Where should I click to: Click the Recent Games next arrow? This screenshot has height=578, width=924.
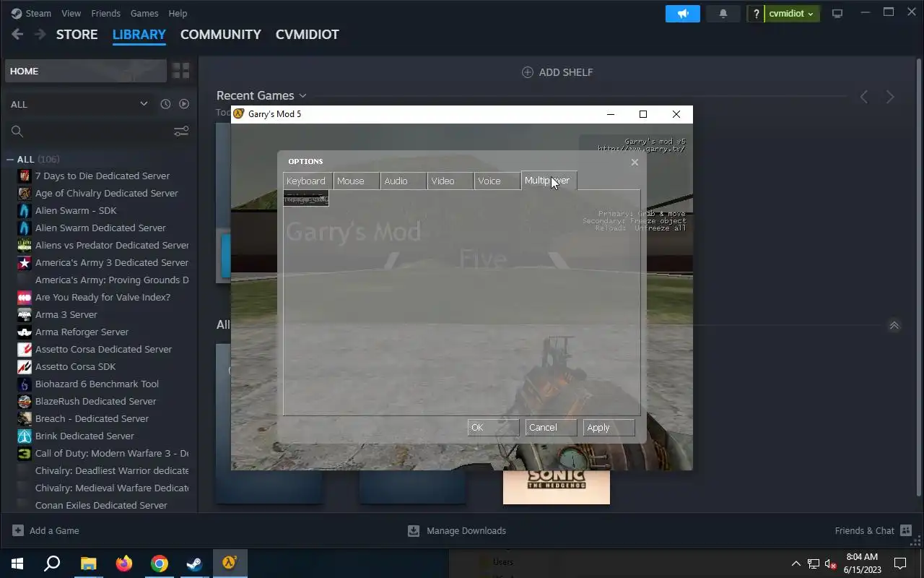890,97
